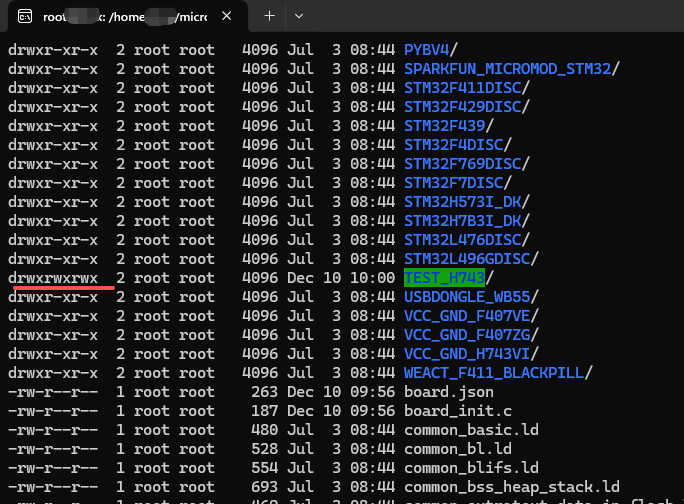This screenshot has height=504, width=684.
Task: Click the drwxrwxrwx permissions text
Action: click(53, 278)
